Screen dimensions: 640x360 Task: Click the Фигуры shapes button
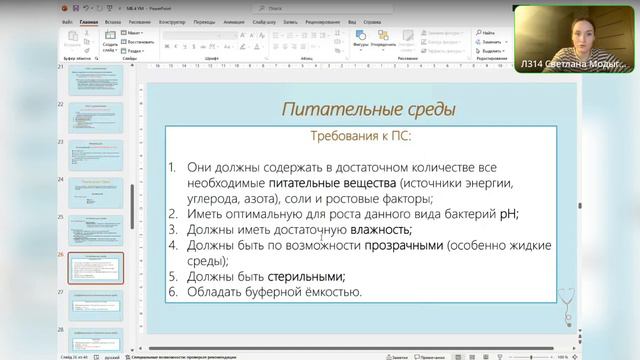[x=361, y=40]
